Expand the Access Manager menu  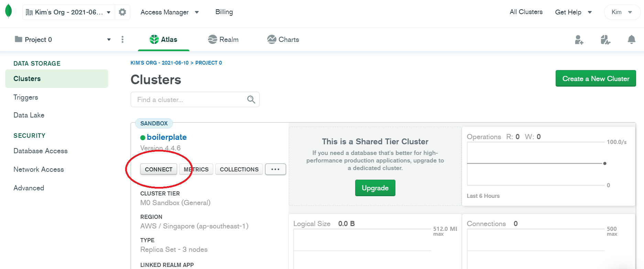(170, 12)
